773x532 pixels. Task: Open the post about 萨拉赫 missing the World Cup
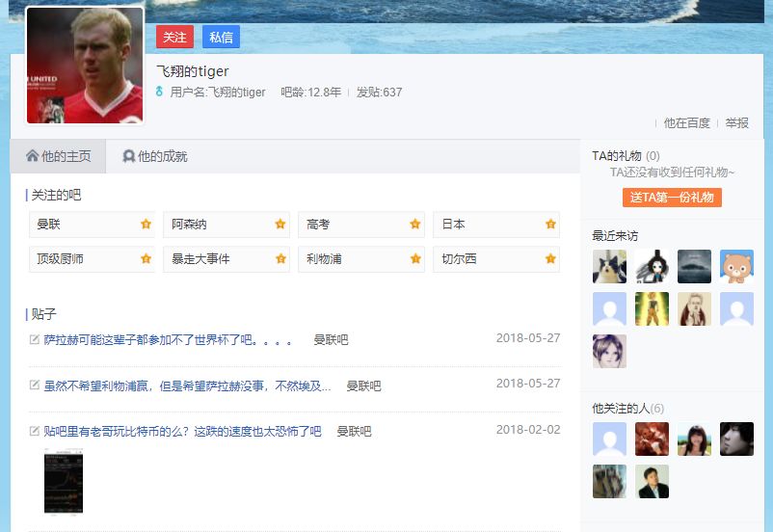tap(168, 340)
